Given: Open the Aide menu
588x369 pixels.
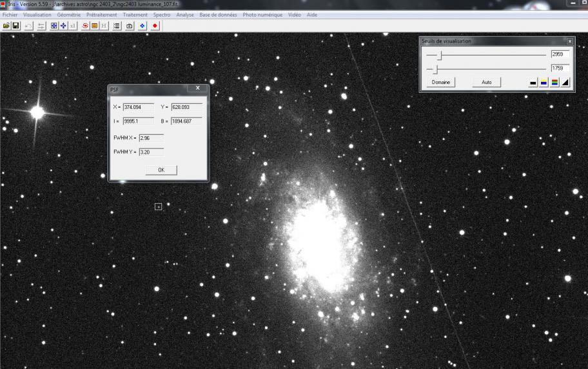Looking at the screenshot, I should [311, 15].
